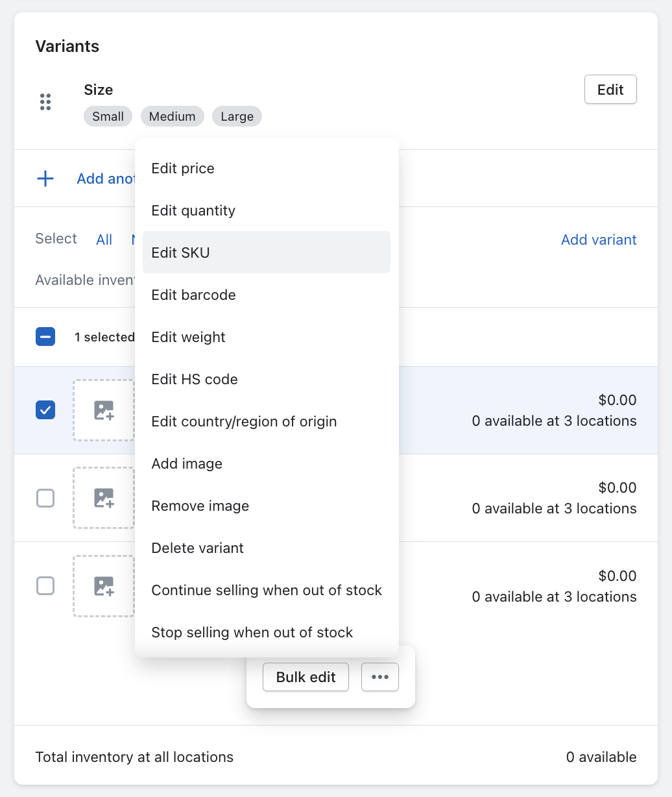Choose Edit price from the menu
672x797 pixels.
pyautogui.click(x=183, y=168)
